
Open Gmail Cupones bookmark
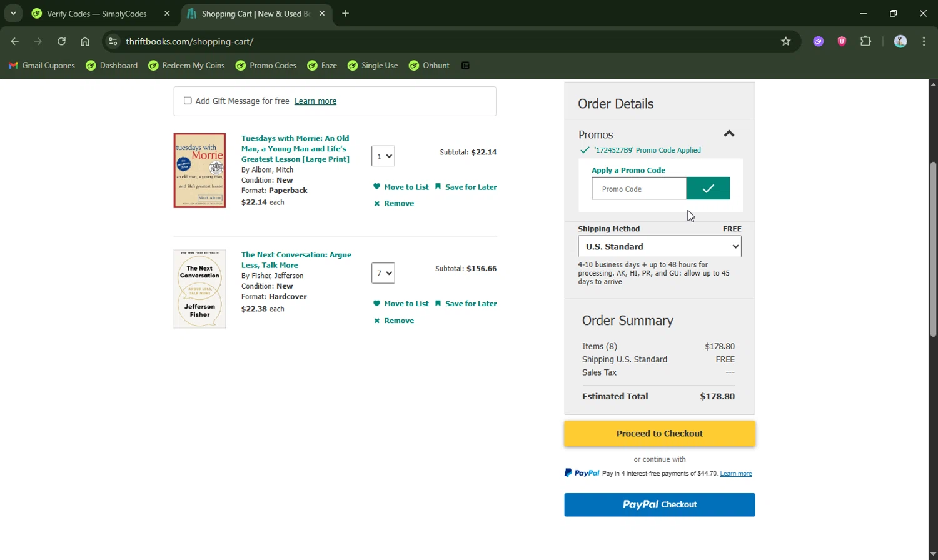coord(42,66)
